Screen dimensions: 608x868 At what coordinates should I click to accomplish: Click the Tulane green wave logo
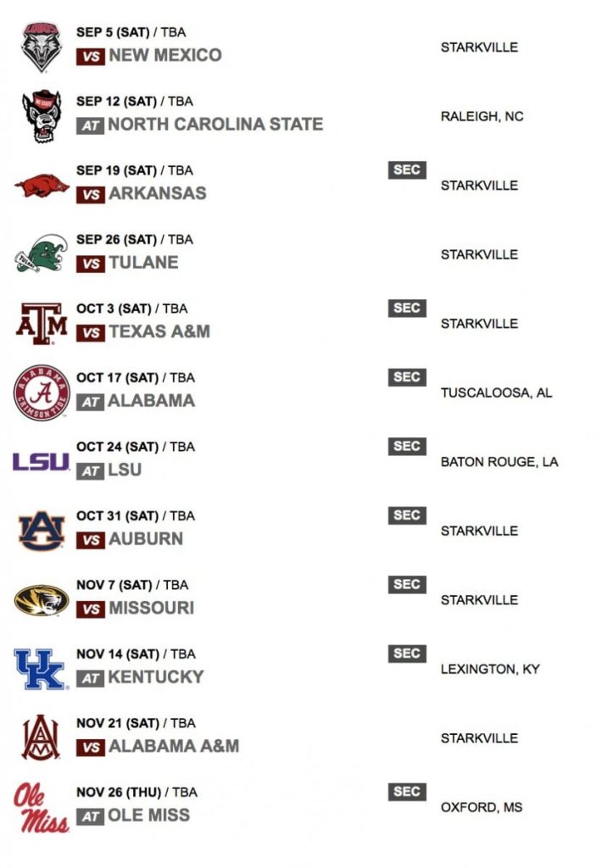42,253
